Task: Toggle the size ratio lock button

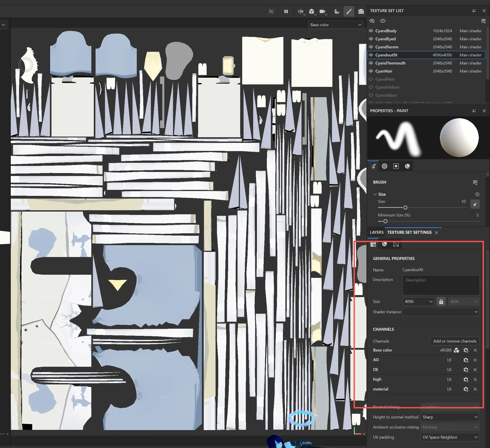Action: click(441, 302)
